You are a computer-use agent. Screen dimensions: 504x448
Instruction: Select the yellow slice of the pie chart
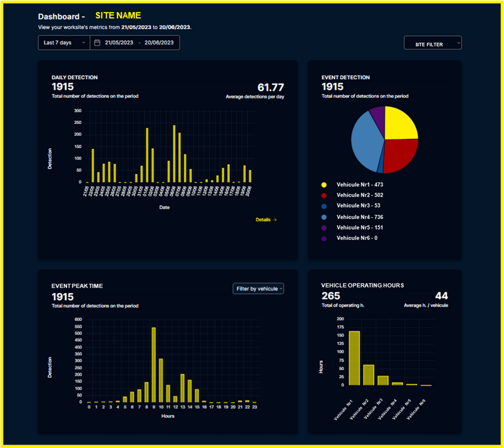401,124
